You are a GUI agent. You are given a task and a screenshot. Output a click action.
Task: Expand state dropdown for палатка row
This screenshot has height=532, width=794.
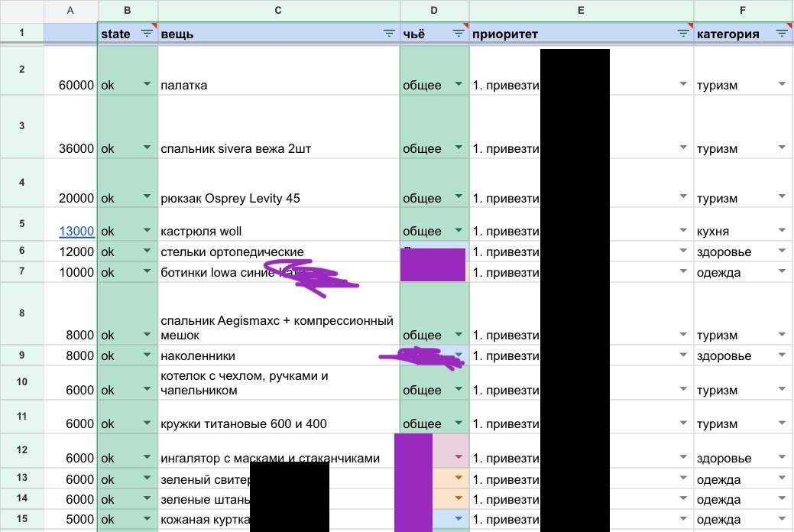[x=147, y=85]
